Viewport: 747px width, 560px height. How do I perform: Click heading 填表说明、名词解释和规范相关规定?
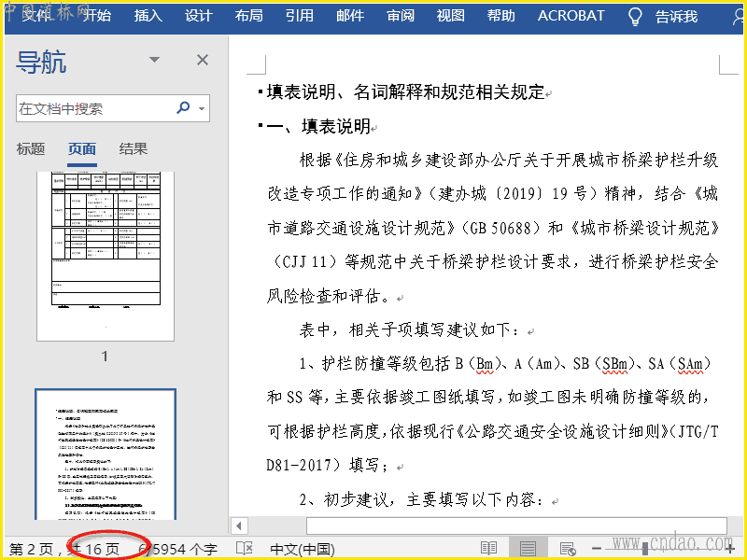(405, 91)
